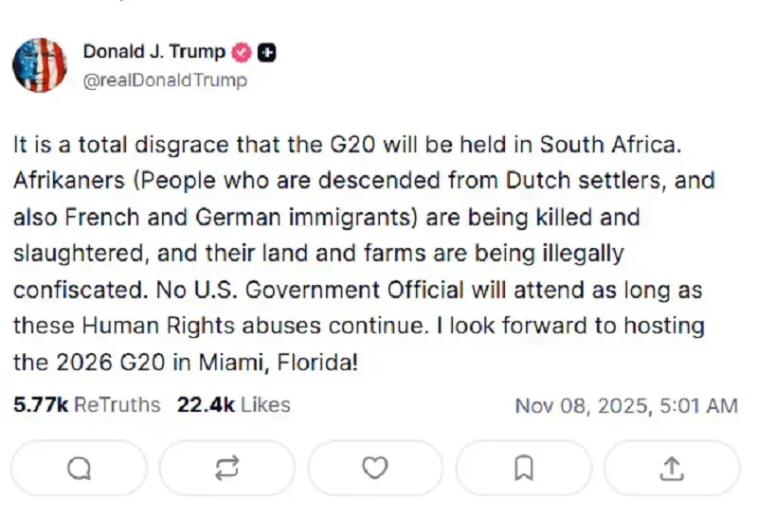Open the Donald J. Trump display name
The image size is (758, 532).
[154, 53]
